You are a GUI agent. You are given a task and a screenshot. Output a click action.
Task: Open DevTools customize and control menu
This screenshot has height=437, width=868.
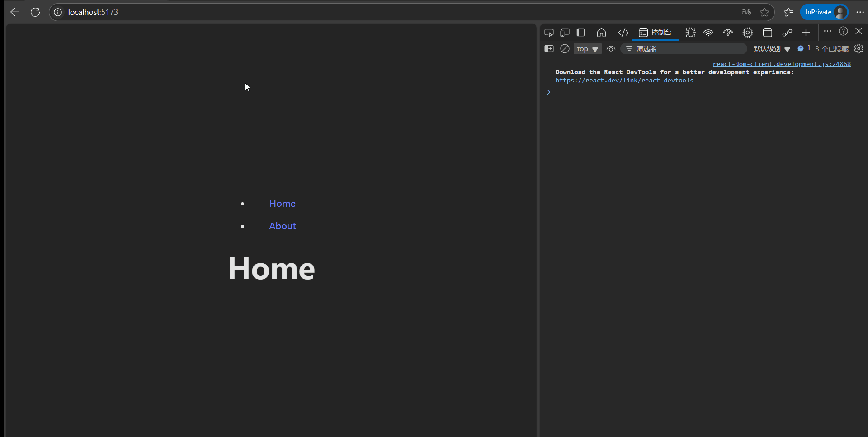(x=827, y=31)
